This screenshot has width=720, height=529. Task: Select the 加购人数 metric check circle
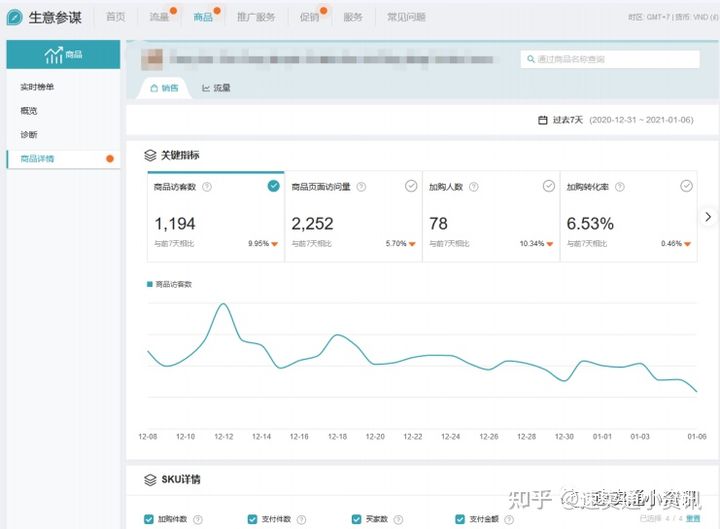[x=549, y=186]
